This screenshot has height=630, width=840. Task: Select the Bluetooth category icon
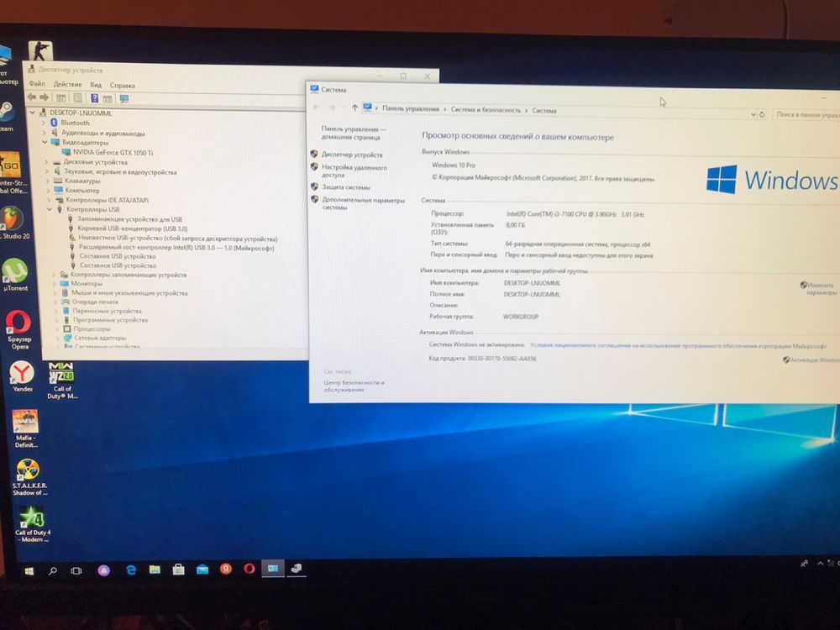click(x=54, y=123)
